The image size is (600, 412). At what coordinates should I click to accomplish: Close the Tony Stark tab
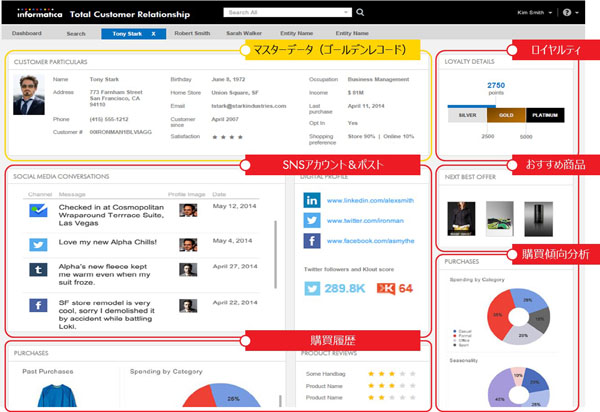(153, 34)
